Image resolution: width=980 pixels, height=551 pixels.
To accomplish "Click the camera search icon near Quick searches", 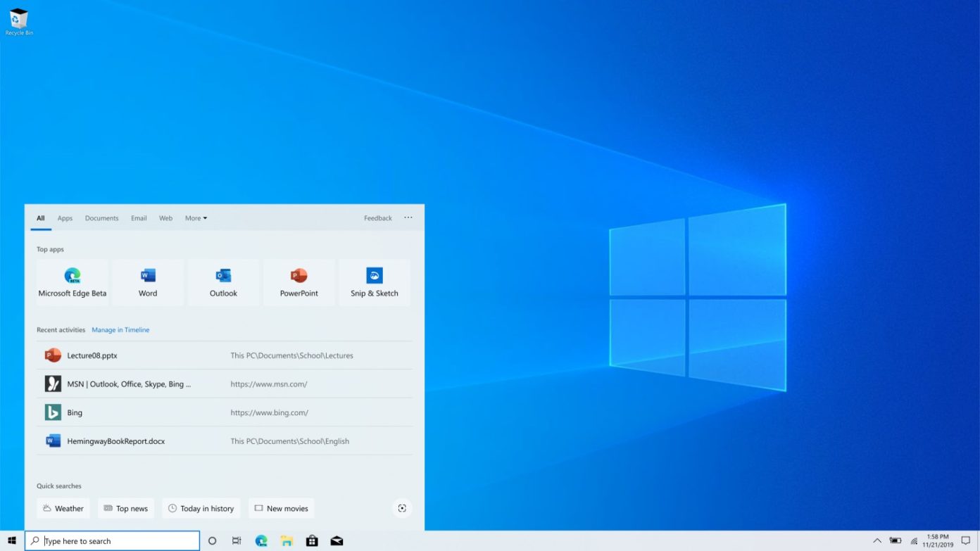I will pyautogui.click(x=401, y=507).
